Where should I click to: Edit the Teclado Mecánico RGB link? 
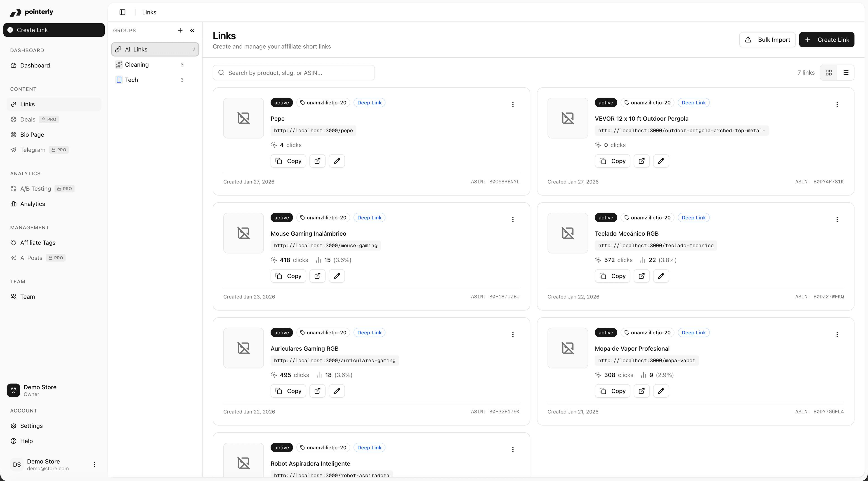[x=661, y=276]
